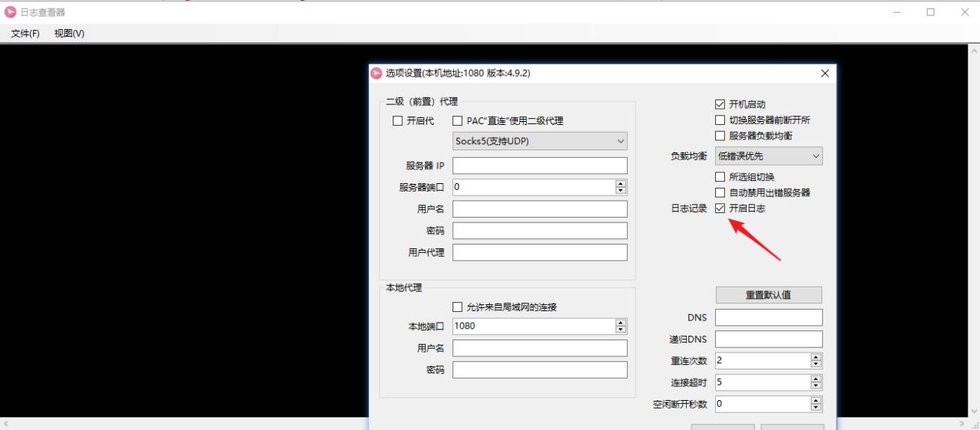Enable 服务器负载均衡 checkbox
The image size is (980, 430).
pyautogui.click(x=720, y=136)
